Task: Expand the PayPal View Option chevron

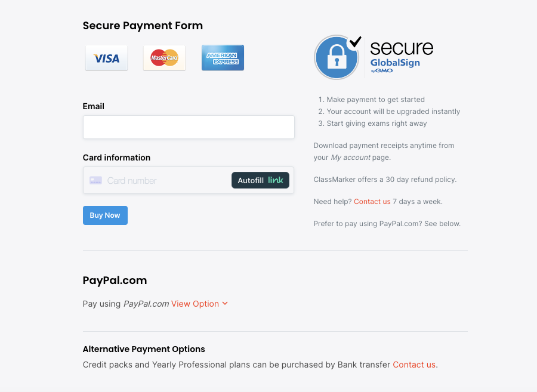Action: pos(225,303)
